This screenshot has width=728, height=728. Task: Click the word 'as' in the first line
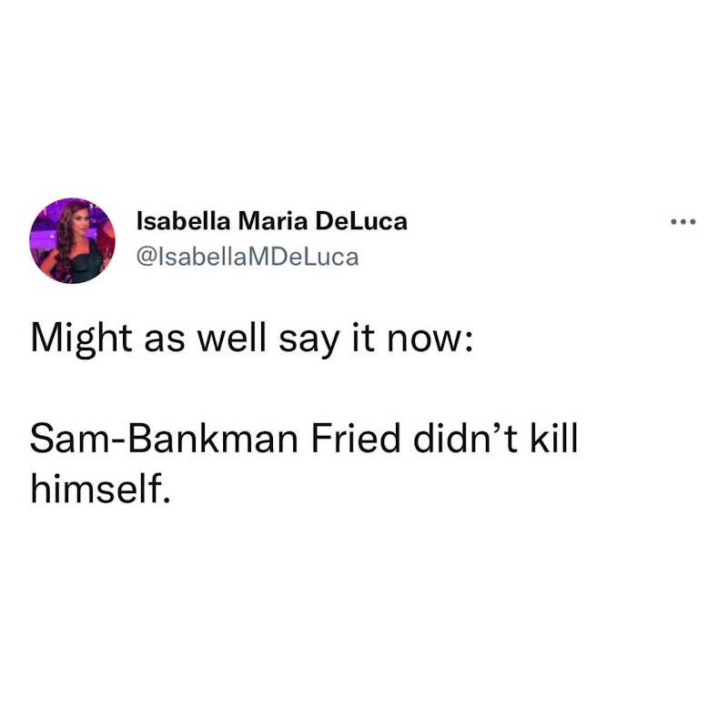pyautogui.click(x=165, y=342)
